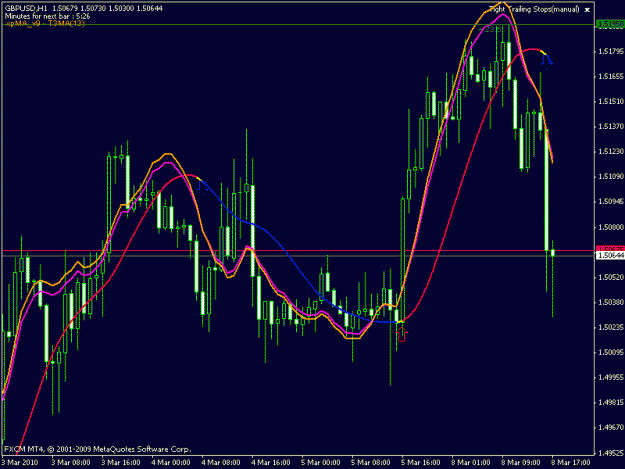Viewport: 625px width, 469px height.
Task: Click the 1.51090 price scale value
Action: coord(611,177)
